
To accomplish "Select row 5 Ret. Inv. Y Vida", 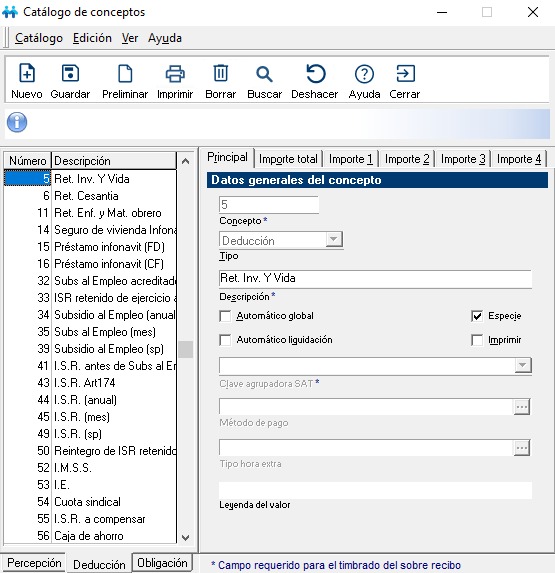I will point(90,179).
